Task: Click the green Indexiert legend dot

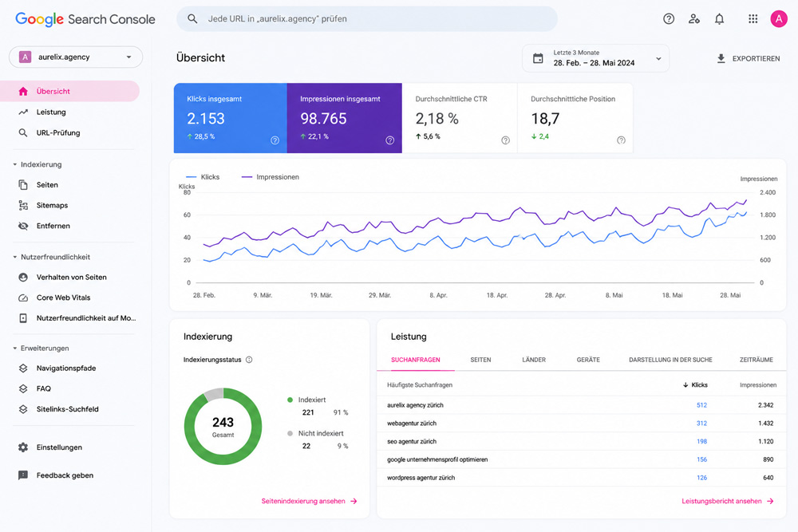Action: (290, 400)
